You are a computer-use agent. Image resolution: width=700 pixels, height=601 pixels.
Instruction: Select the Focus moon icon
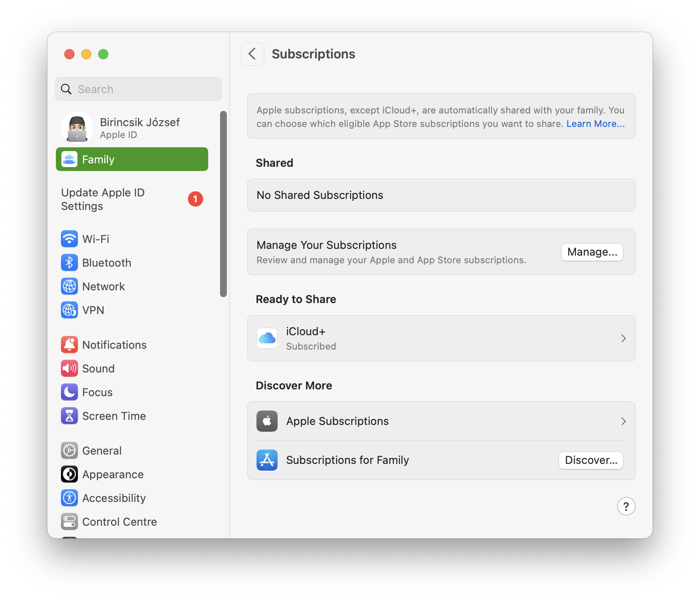coord(69,392)
